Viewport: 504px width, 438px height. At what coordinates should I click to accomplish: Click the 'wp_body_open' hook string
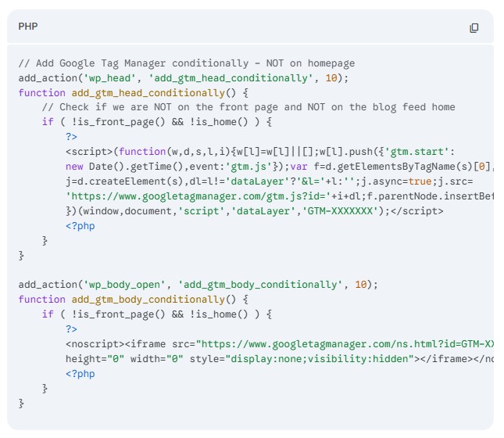point(127,285)
